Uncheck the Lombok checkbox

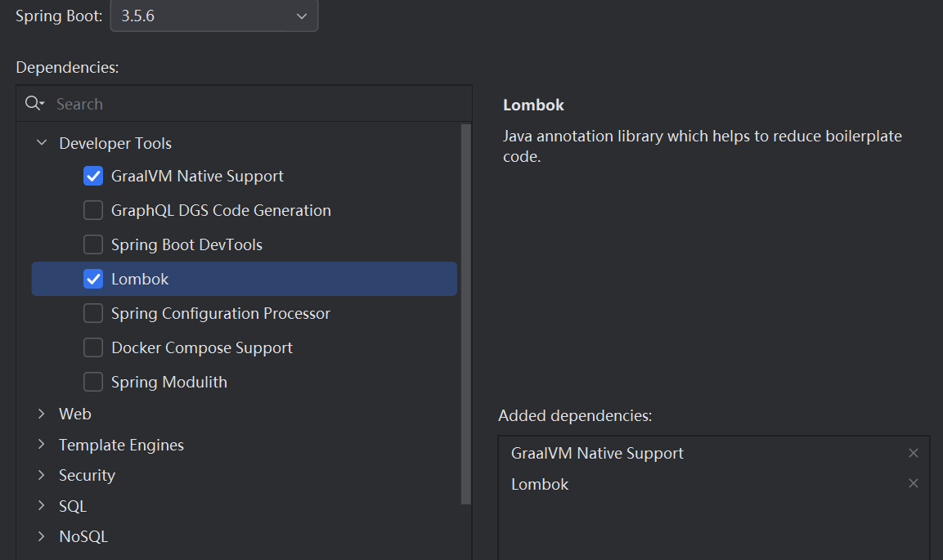tap(93, 280)
